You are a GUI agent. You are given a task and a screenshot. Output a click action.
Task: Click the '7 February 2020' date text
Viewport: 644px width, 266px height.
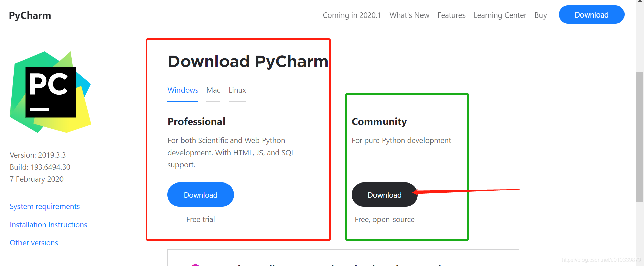(37, 179)
